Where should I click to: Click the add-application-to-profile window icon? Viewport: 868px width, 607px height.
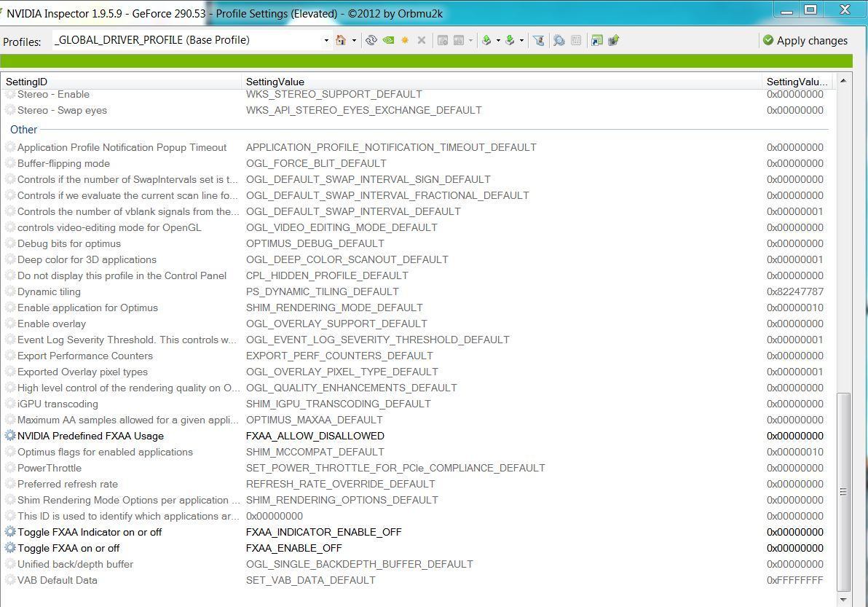[442, 40]
